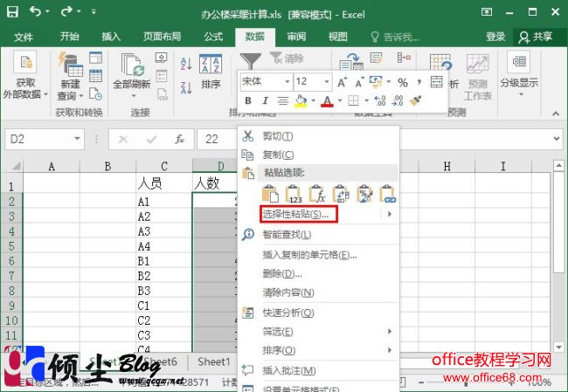
Task: Increase font size in mini toolbar
Action: (342, 82)
